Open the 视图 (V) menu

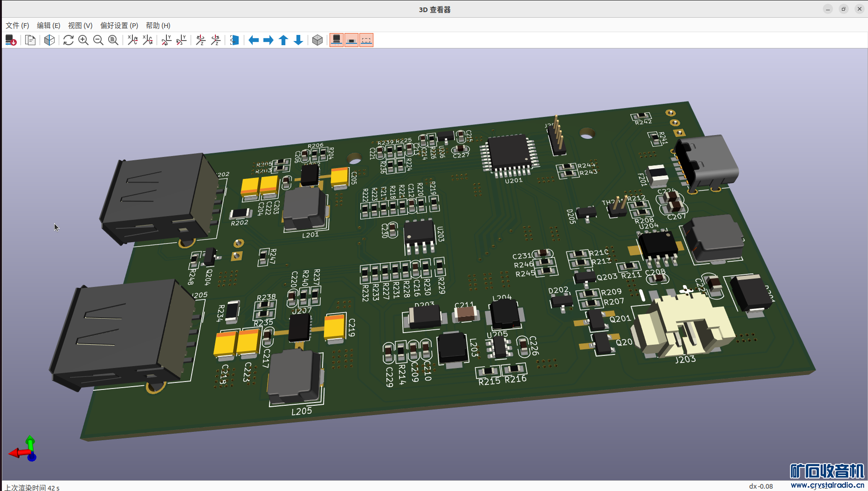pyautogui.click(x=80, y=25)
